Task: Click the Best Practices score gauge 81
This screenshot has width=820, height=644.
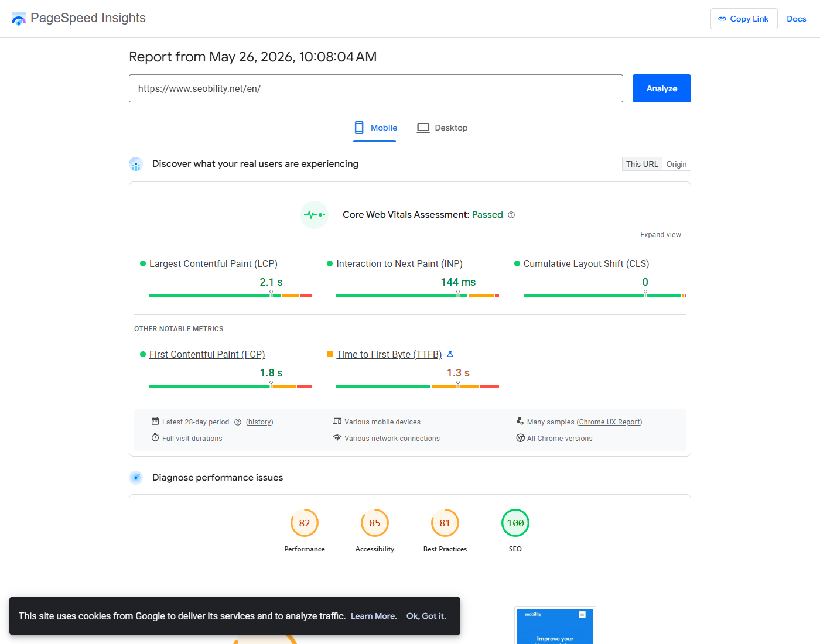Action: tap(445, 523)
